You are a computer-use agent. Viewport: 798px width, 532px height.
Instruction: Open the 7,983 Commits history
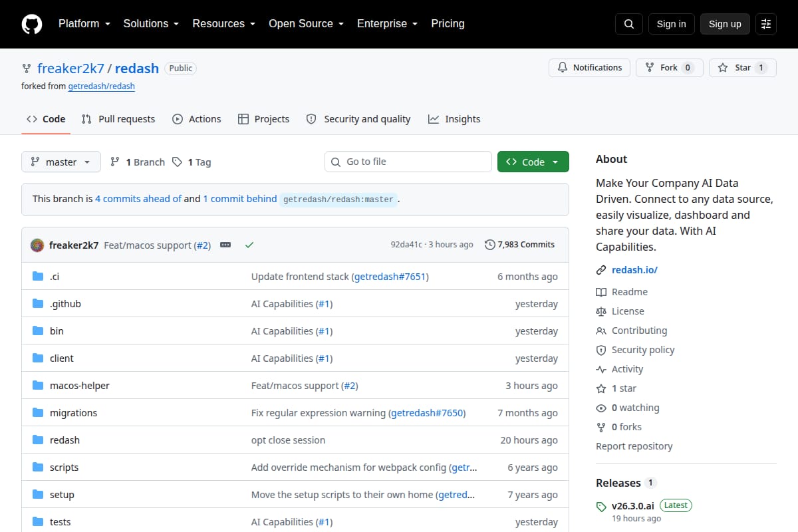coord(520,245)
